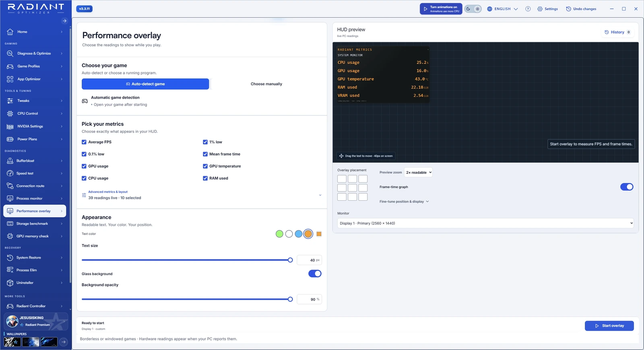
Task: Disable the Frame-time graph toggle
Action: pyautogui.click(x=627, y=187)
